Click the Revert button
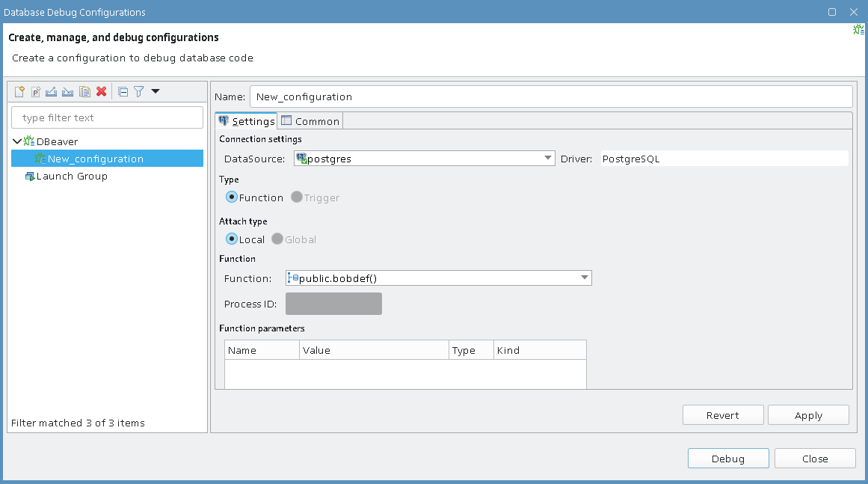Screen dimensions: 868x484 pyautogui.click(x=723, y=415)
